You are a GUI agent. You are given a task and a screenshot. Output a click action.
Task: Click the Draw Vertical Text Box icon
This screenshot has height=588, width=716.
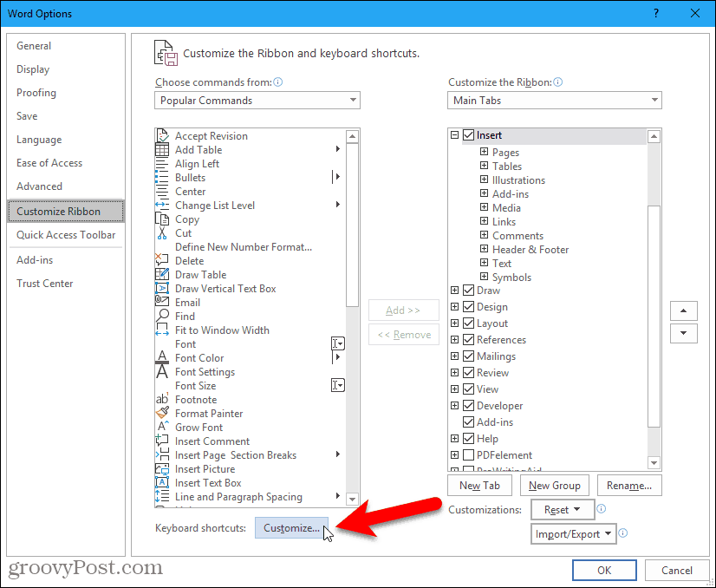tap(162, 288)
